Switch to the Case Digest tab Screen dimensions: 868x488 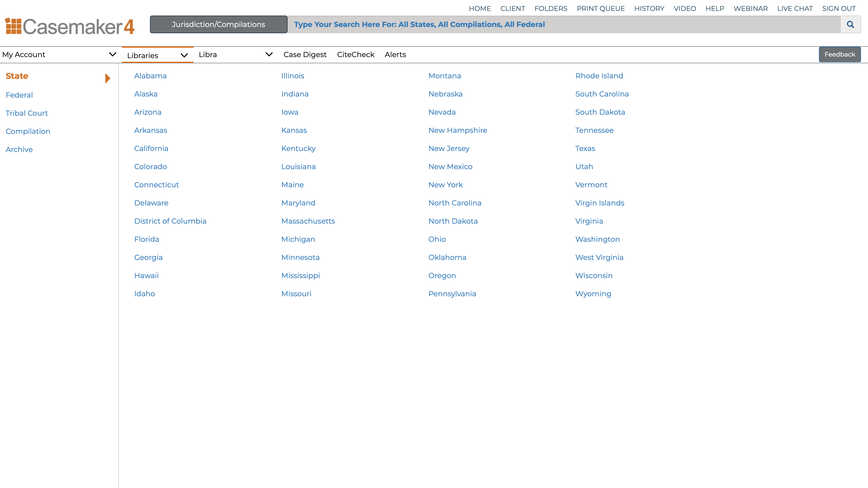tap(305, 54)
